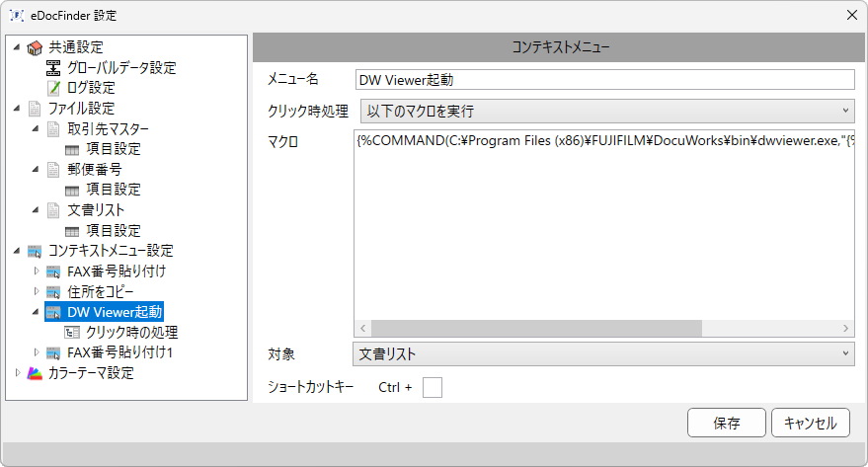Select 住所をコピー in the tree
The height and width of the screenshot is (467, 868).
[x=101, y=292]
